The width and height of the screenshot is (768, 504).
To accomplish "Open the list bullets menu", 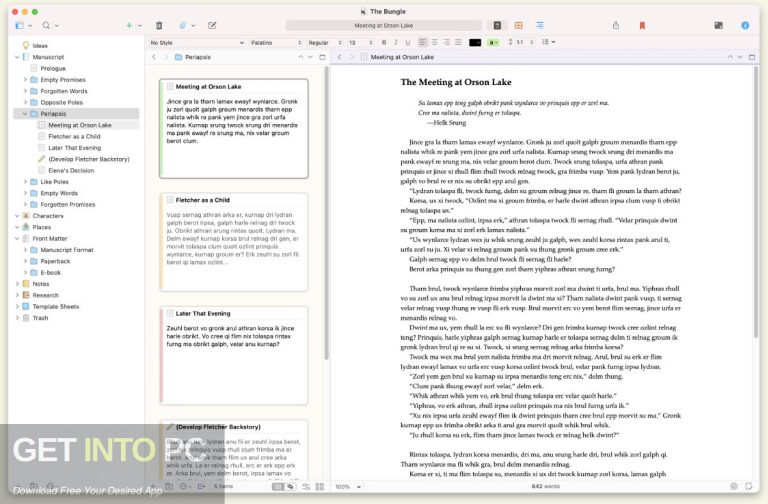I will point(549,43).
